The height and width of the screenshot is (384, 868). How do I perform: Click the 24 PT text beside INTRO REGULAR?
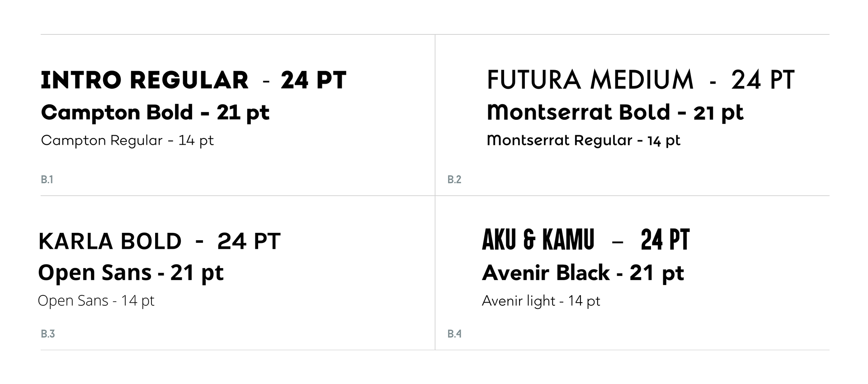(313, 81)
